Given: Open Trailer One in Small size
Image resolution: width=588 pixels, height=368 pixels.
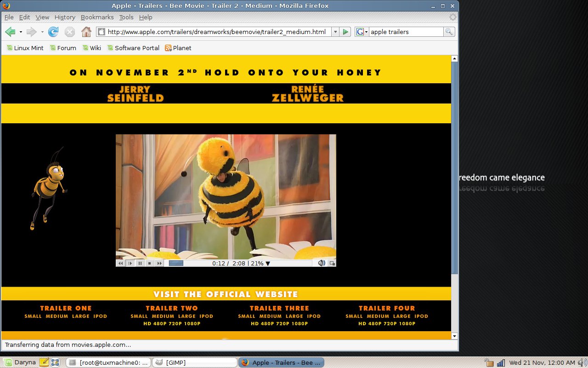Looking at the screenshot, I should tap(33, 316).
